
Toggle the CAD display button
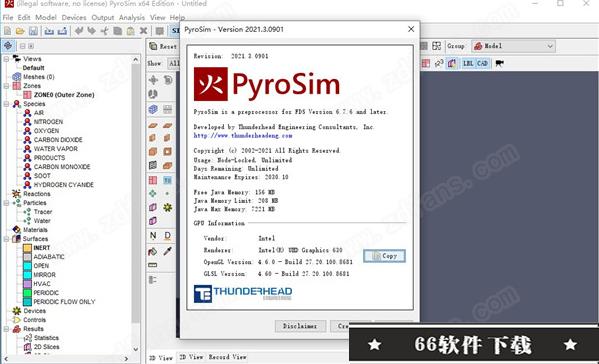point(482,63)
